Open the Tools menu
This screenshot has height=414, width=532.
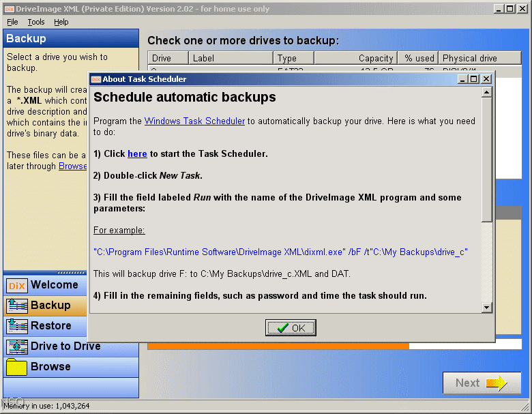(36, 22)
